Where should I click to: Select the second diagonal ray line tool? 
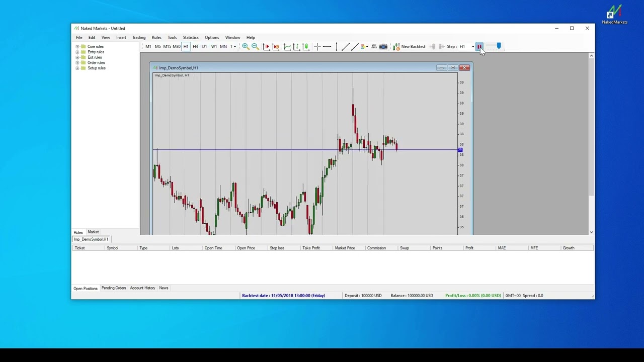point(355,46)
